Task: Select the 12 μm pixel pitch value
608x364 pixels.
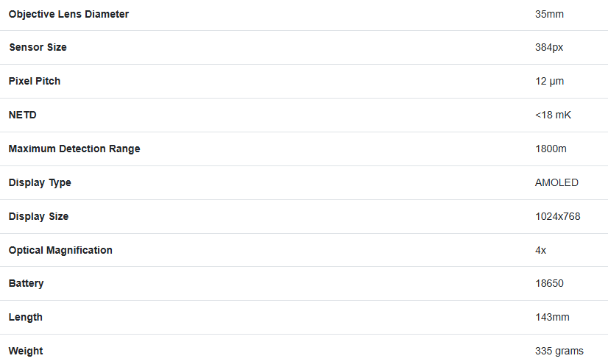Action: coord(549,82)
